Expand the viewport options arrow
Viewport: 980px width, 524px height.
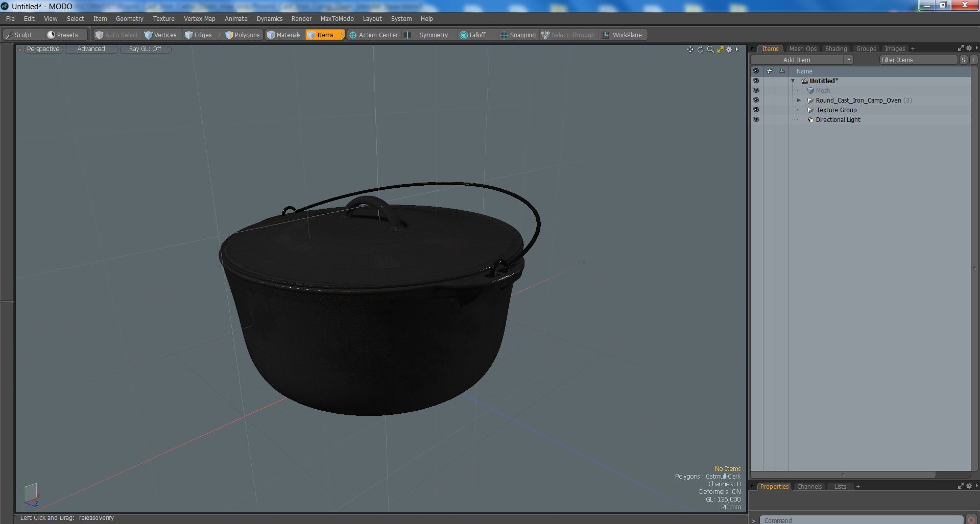coord(737,49)
